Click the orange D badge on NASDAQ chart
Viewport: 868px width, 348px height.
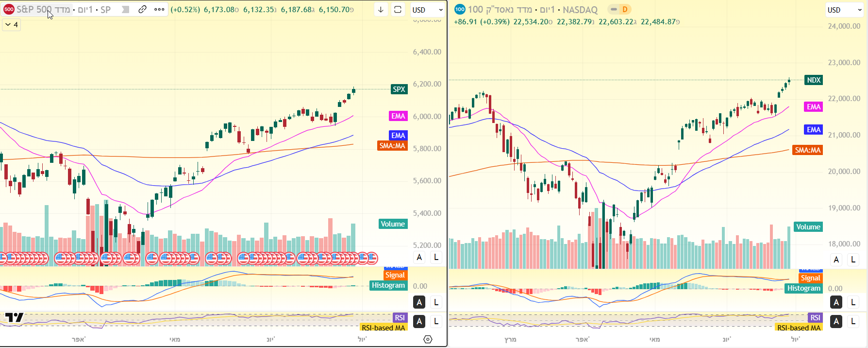[625, 9]
